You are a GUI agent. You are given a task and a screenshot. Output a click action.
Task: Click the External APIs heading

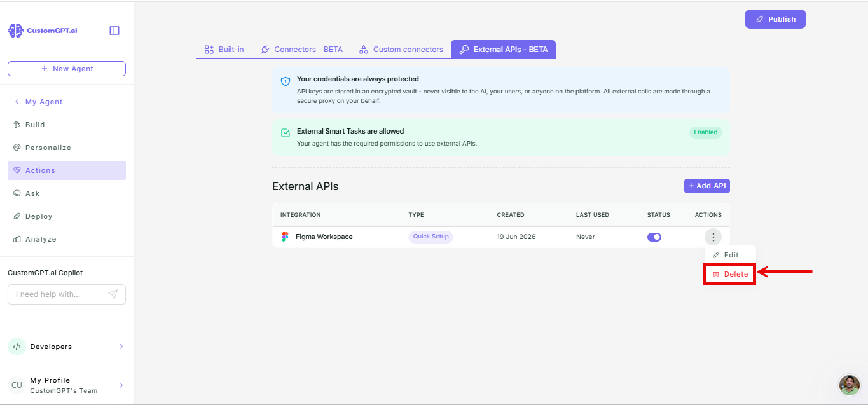(305, 186)
